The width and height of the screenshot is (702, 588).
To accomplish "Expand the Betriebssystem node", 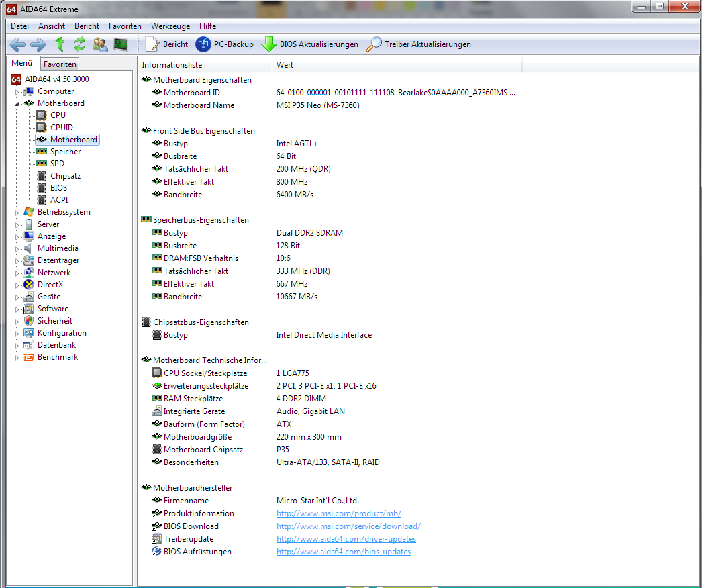I will point(17,213).
